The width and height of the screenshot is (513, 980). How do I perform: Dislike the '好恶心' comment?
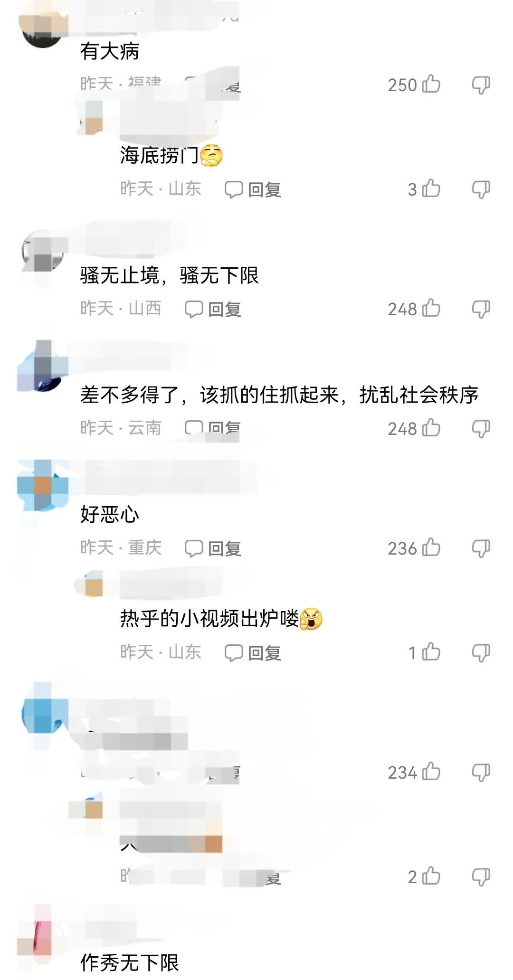click(x=481, y=548)
